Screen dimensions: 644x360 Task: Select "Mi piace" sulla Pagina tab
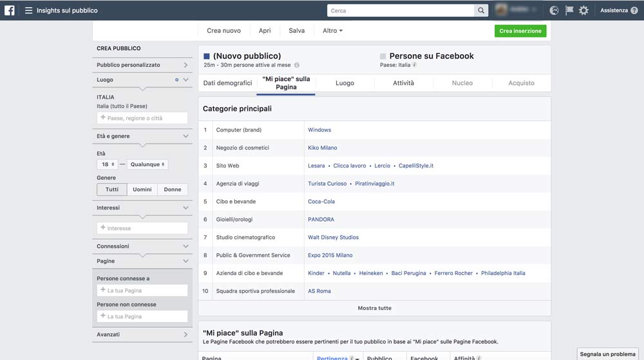286,83
